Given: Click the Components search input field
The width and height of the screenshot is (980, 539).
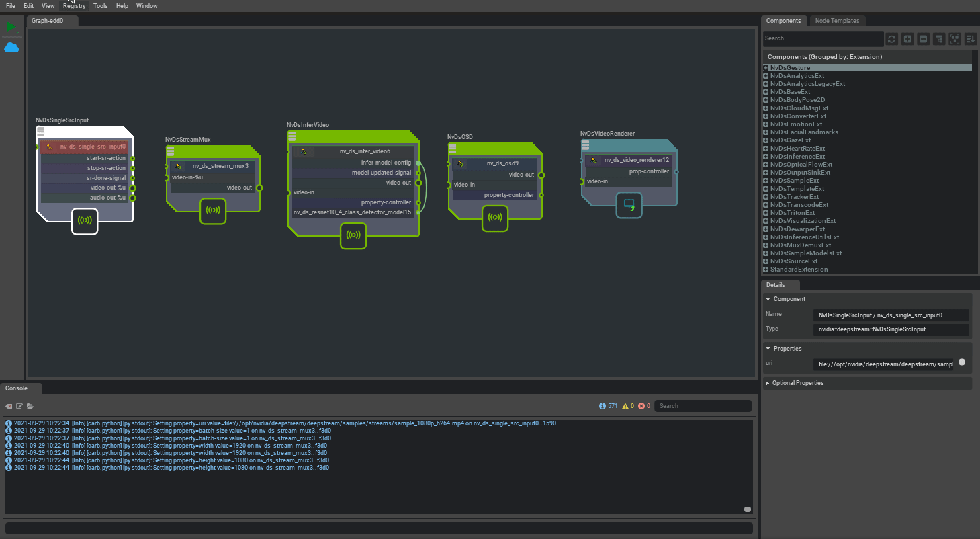Looking at the screenshot, I should click(x=822, y=39).
